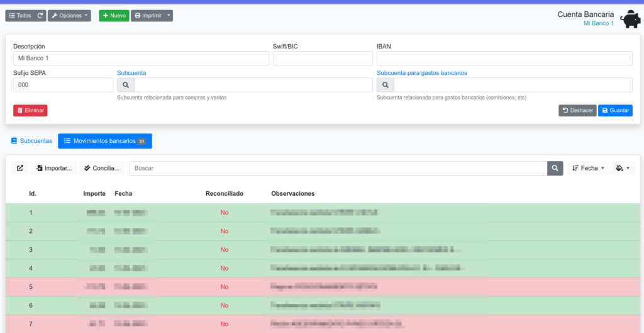Undo changes with the Deshacer button
Screen dimensions: 644x333
click(577, 110)
